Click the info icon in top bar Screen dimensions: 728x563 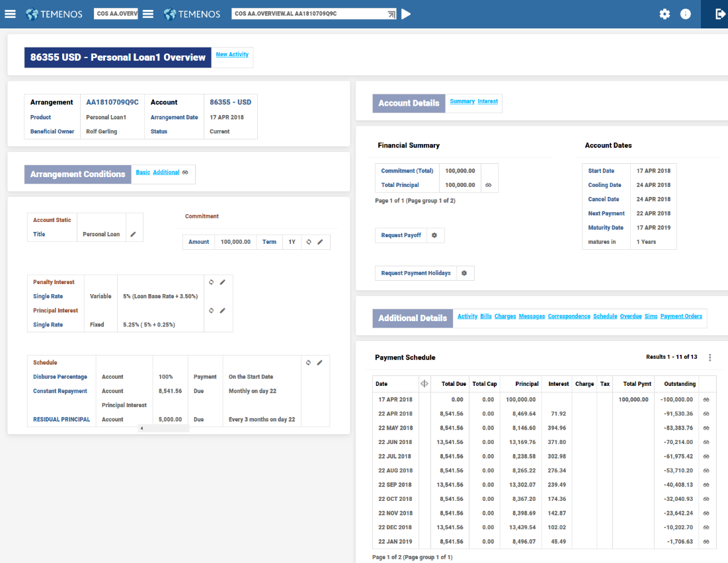click(x=686, y=14)
